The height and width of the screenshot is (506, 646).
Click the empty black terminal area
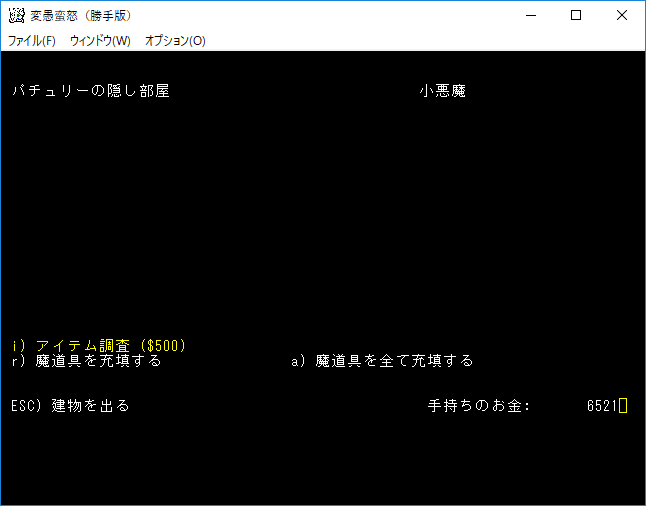pyautogui.click(x=320, y=220)
